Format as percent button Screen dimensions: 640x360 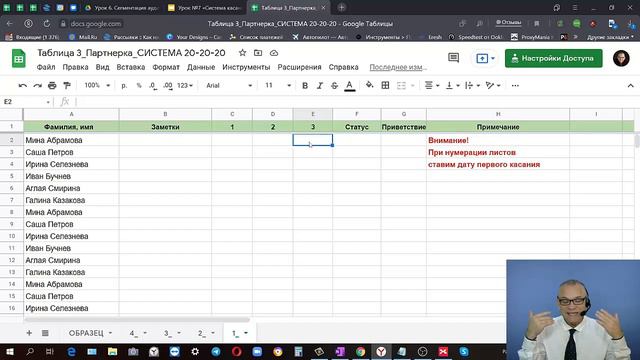coord(139,85)
